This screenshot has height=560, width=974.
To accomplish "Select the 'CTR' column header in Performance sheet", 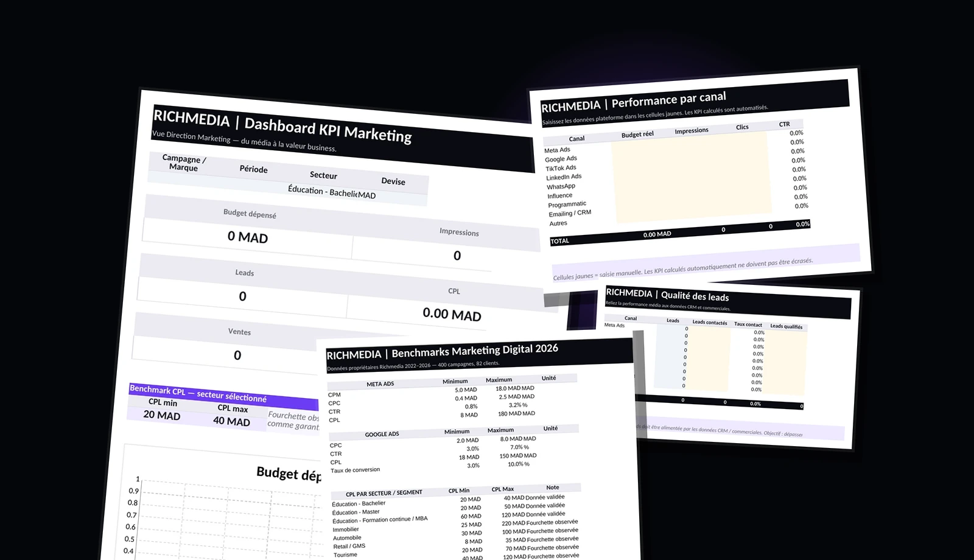I will click(784, 124).
